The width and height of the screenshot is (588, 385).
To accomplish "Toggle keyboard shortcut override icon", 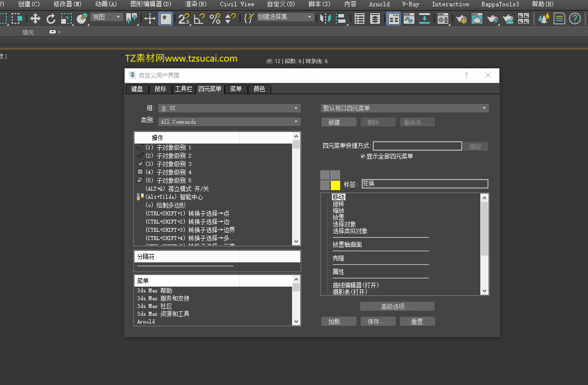I will (x=165, y=19).
